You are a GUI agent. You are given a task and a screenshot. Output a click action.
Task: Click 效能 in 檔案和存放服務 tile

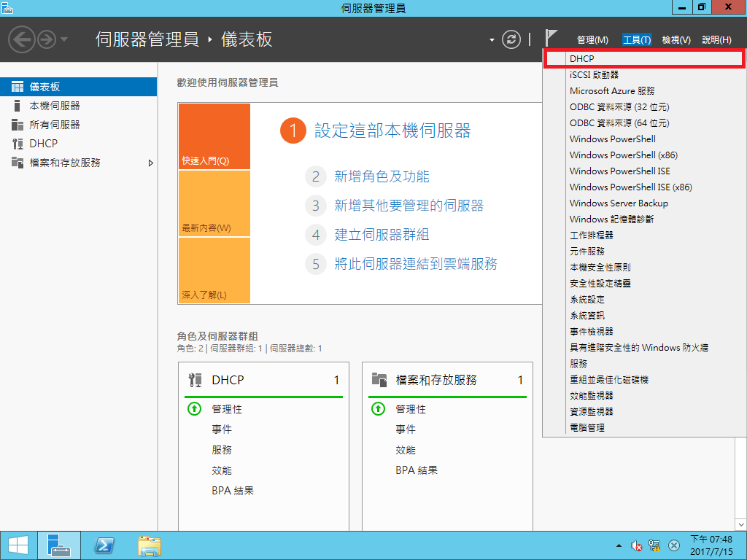tap(406, 450)
